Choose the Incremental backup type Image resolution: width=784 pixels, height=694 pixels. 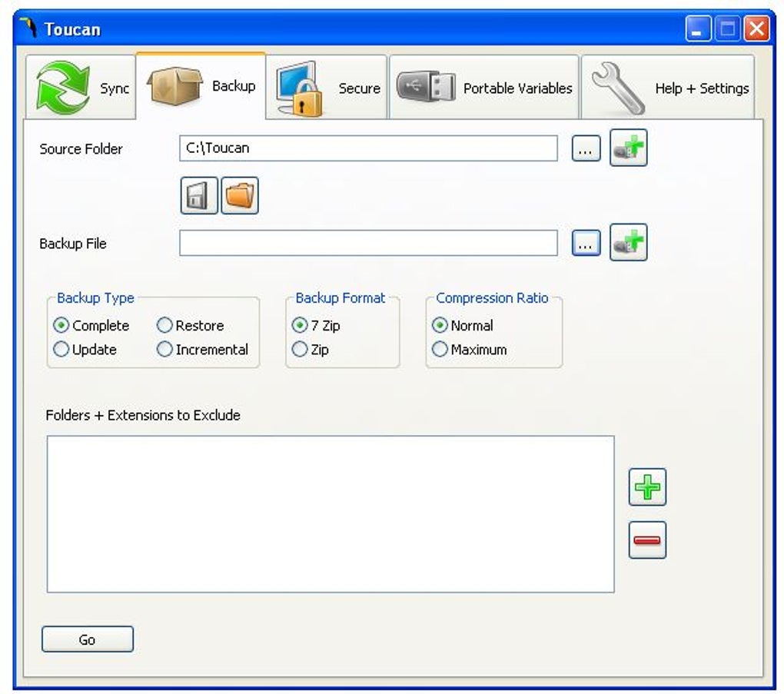pos(202,350)
